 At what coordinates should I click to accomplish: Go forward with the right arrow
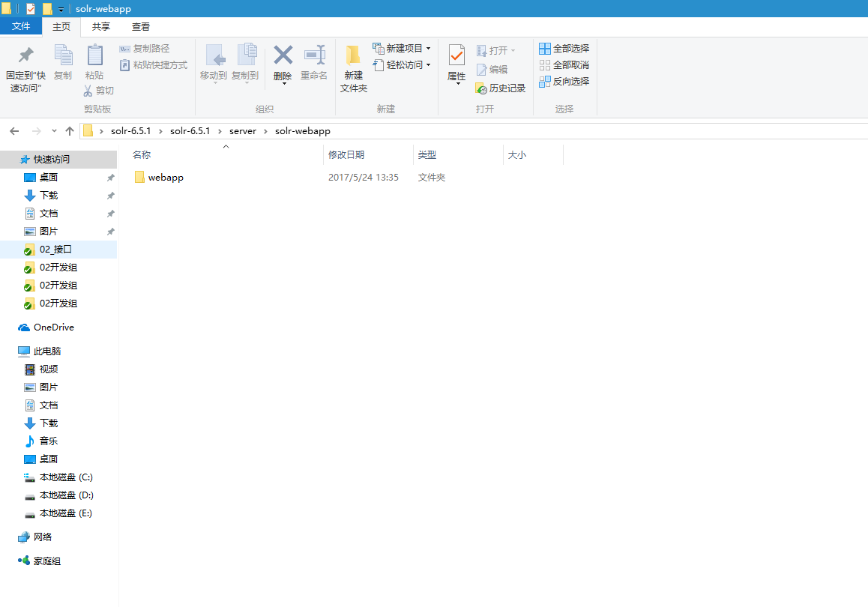point(37,131)
